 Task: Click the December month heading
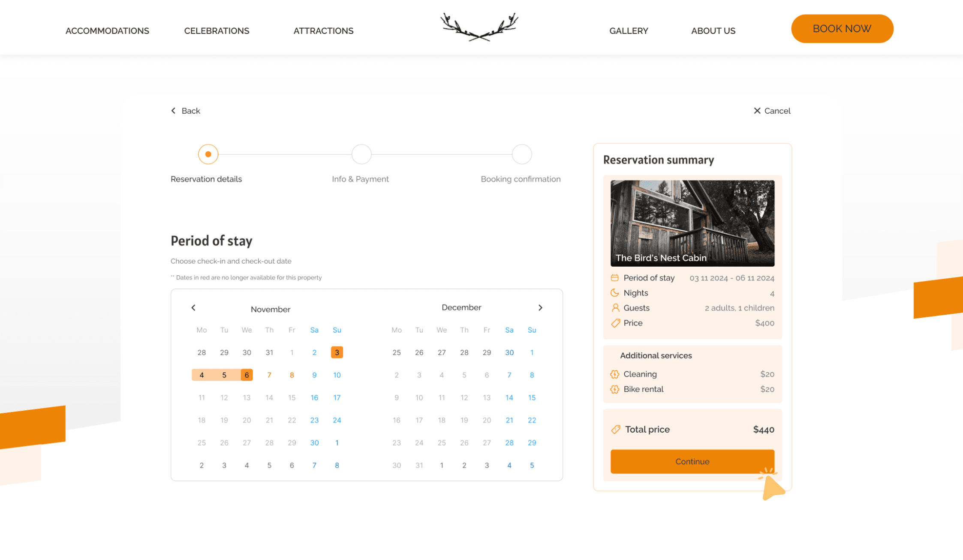tap(461, 307)
